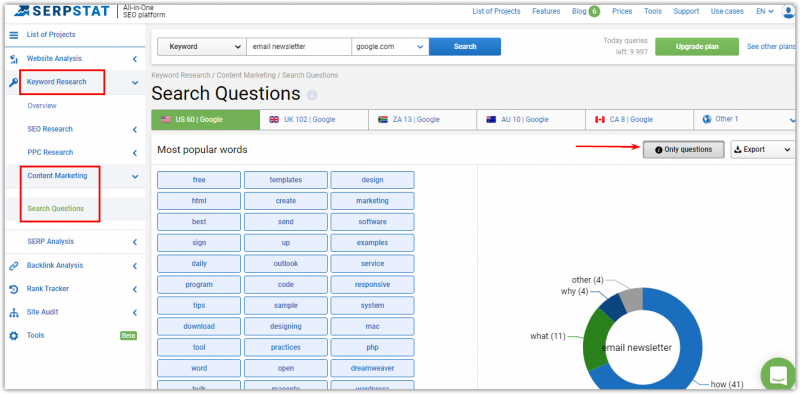Toggle the Only questions filter
The height and width of the screenshot is (394, 800).
click(683, 150)
